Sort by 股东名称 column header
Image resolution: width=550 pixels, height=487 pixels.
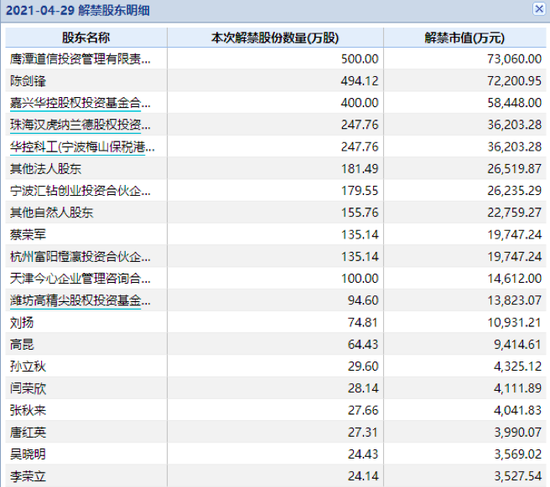tap(86, 38)
